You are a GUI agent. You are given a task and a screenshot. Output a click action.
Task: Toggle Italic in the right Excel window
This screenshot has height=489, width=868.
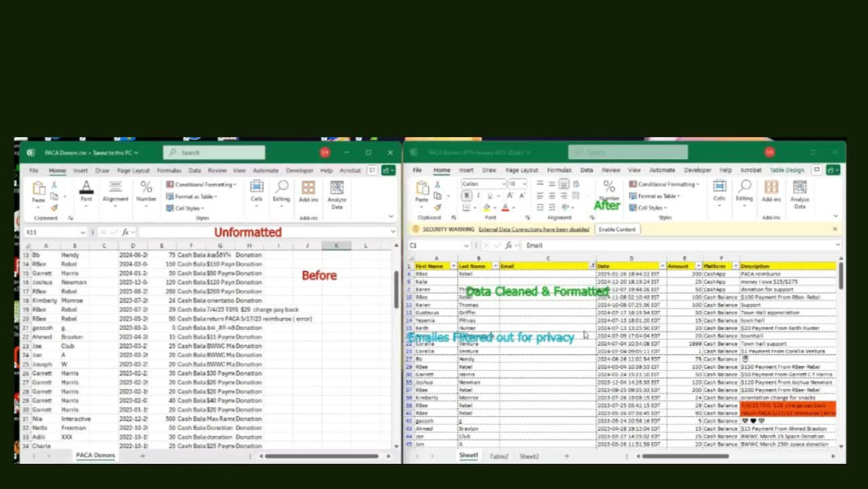coord(478,195)
